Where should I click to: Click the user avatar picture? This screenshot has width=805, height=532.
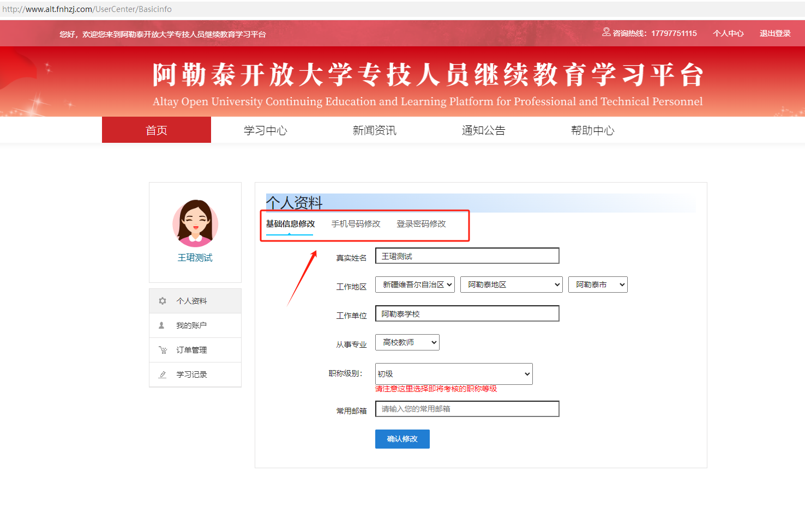[195, 223]
